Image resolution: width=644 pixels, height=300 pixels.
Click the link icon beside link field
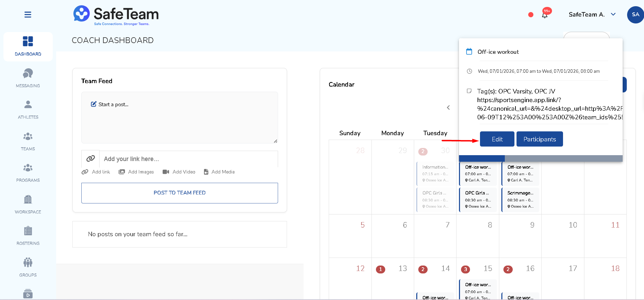[91, 159]
